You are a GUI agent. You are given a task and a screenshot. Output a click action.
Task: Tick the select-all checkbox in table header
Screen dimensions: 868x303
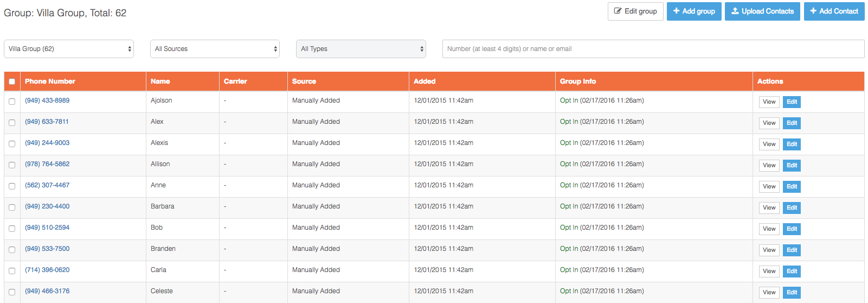(x=12, y=81)
